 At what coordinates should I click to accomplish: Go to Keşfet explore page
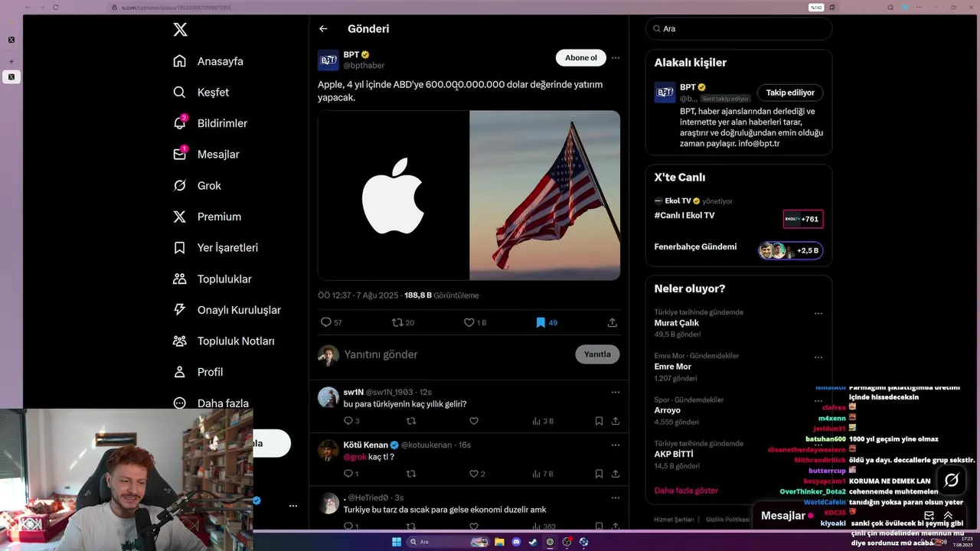[x=201, y=92]
